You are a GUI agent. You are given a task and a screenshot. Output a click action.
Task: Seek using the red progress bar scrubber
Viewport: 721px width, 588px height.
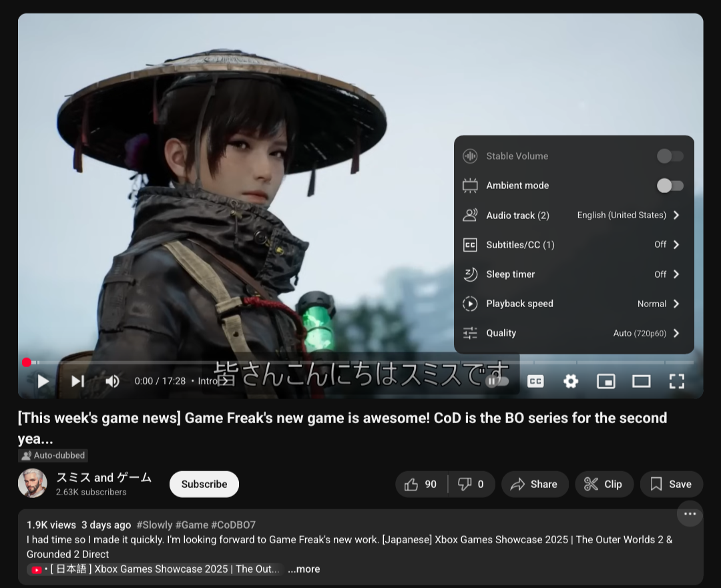coord(27,362)
